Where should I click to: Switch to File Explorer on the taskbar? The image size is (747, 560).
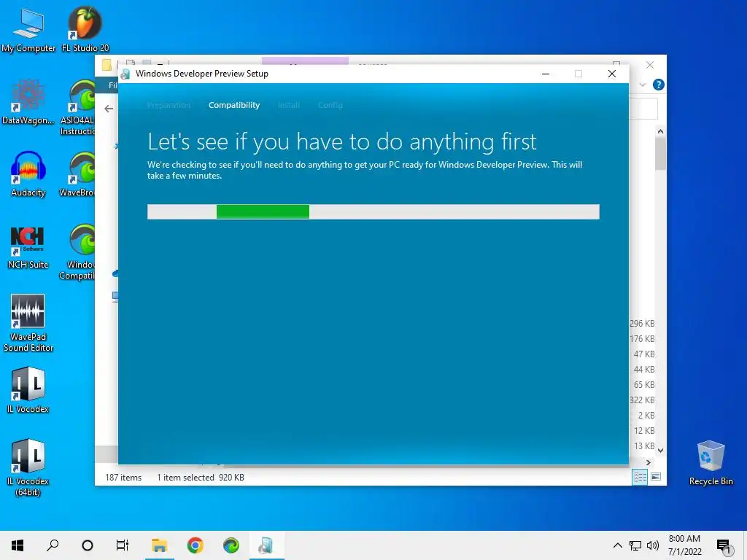point(160,545)
